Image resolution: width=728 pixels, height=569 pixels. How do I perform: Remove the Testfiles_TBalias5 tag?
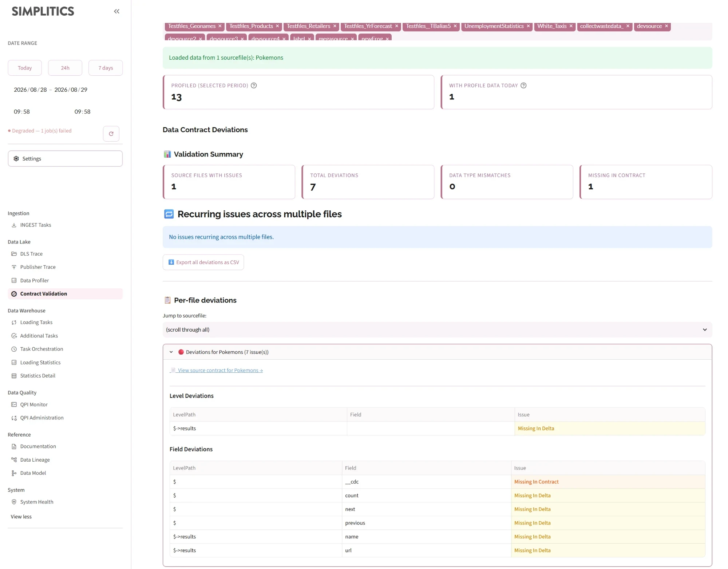coord(455,26)
